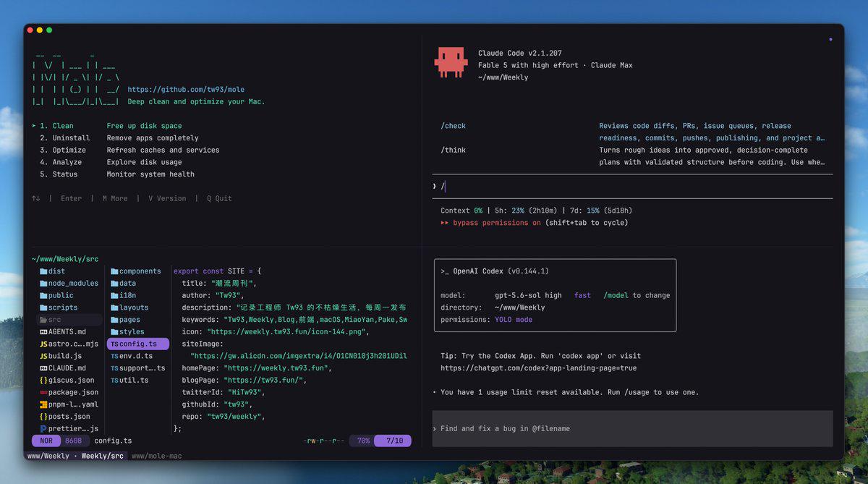
Task: Click the AGENTS.md markdown file icon
Action: [43, 332]
